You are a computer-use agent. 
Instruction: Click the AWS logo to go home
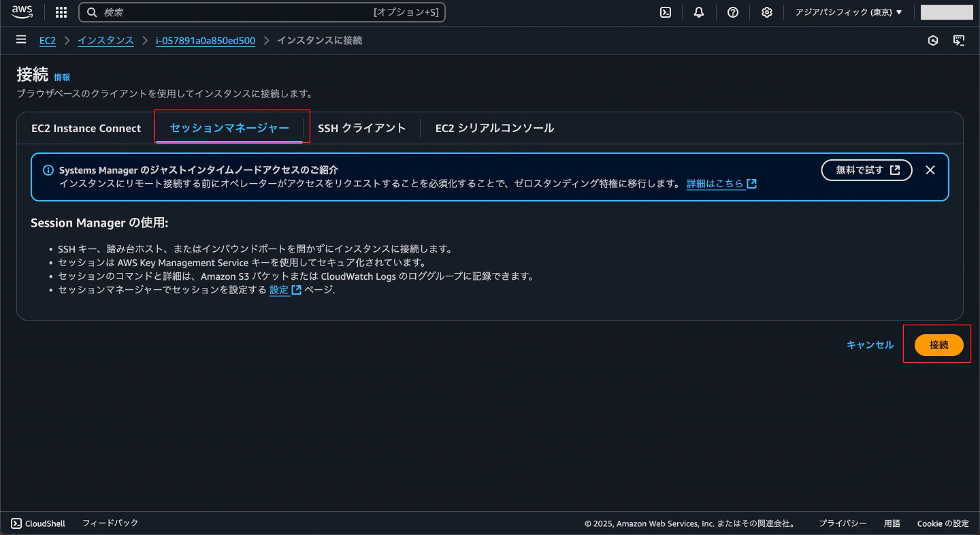point(22,12)
